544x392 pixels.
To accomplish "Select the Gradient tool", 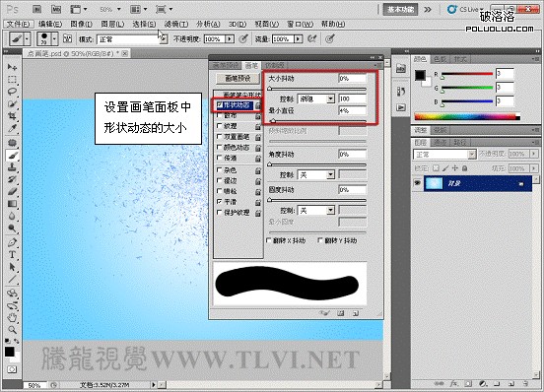I will [x=12, y=204].
